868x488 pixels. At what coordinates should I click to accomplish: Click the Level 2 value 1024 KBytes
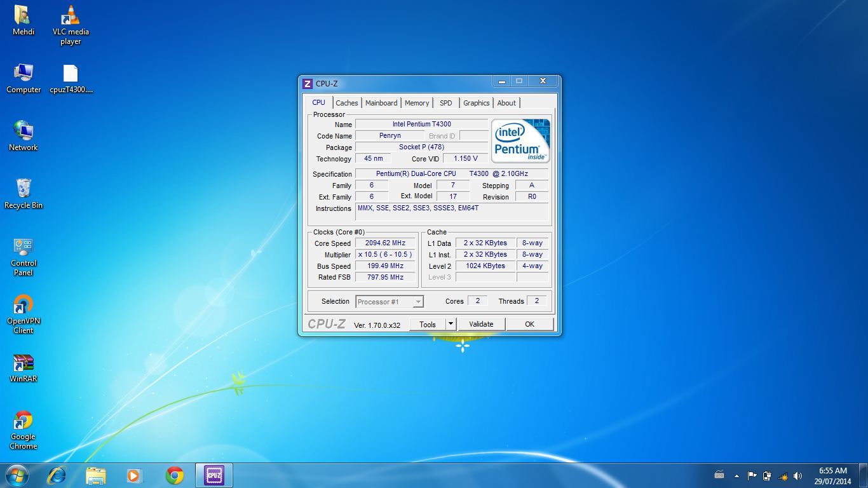(485, 266)
